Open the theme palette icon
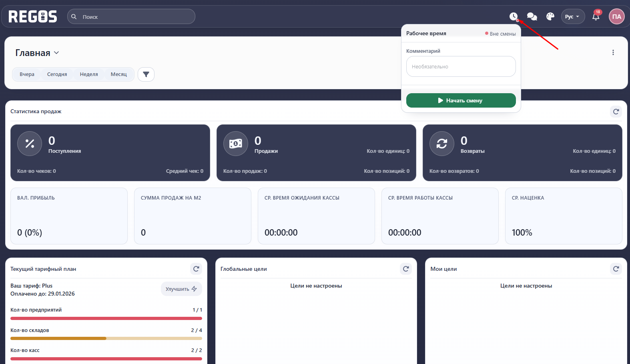This screenshot has height=364, width=630. tap(550, 16)
